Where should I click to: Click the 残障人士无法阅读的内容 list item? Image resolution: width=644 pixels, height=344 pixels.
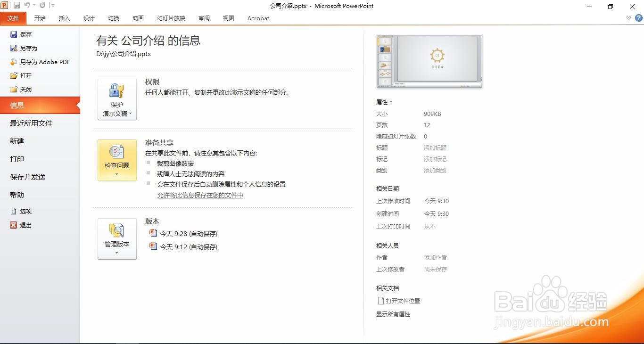191,174
